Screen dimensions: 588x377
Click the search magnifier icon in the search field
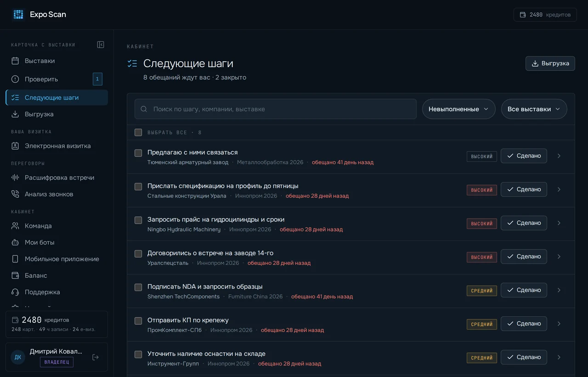tap(144, 109)
